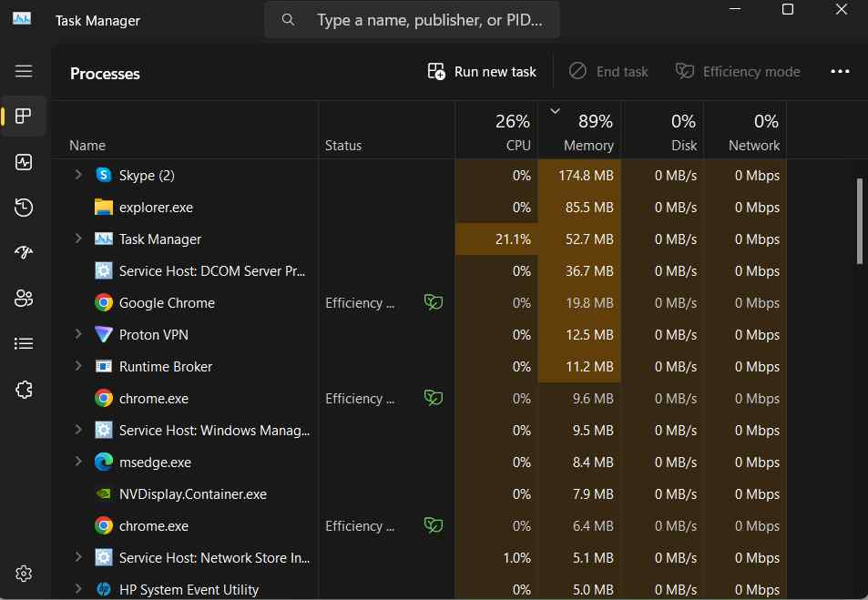Open the Users page icon

click(x=24, y=298)
